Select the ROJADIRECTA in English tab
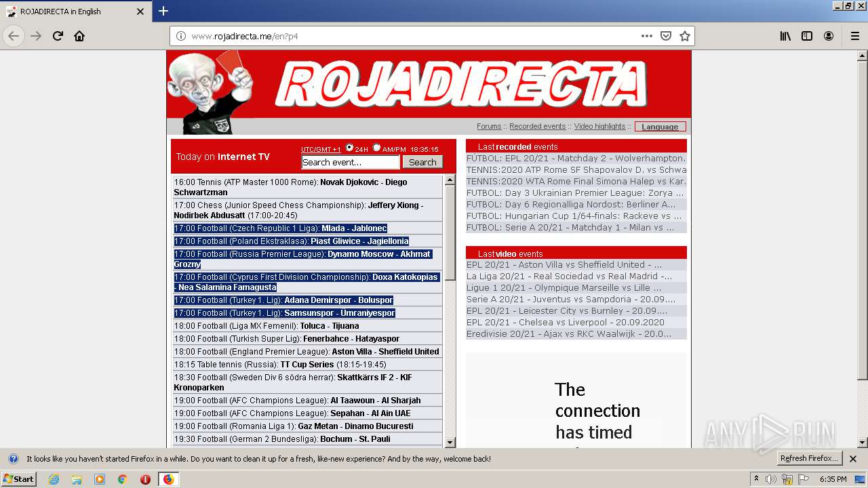 click(76, 12)
